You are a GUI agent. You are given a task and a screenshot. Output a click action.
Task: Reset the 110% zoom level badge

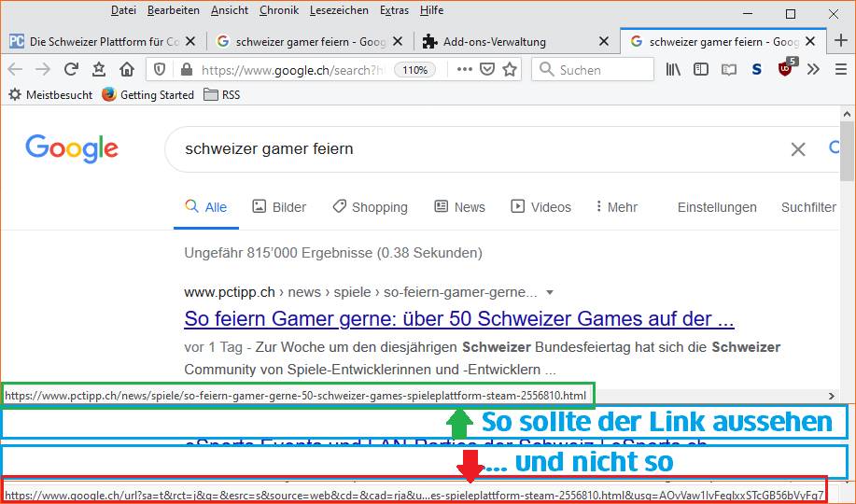[x=414, y=70]
